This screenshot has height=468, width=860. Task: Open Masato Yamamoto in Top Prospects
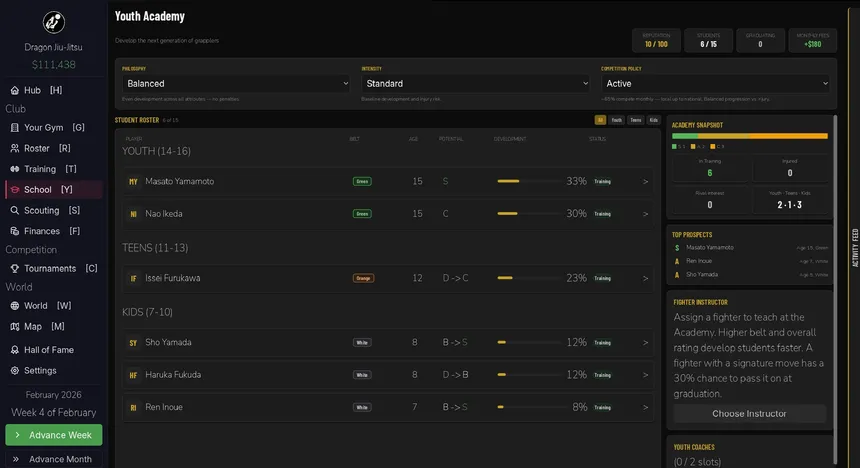coord(750,248)
